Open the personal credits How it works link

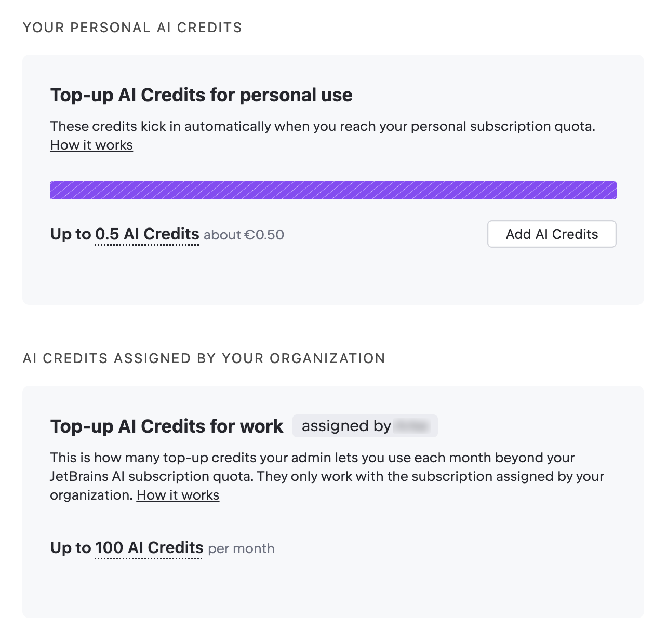pyautogui.click(x=91, y=145)
